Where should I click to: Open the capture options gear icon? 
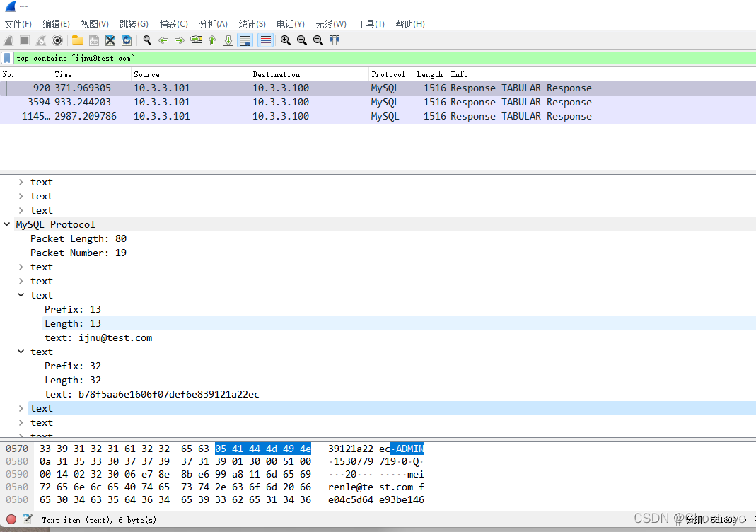tap(57, 40)
